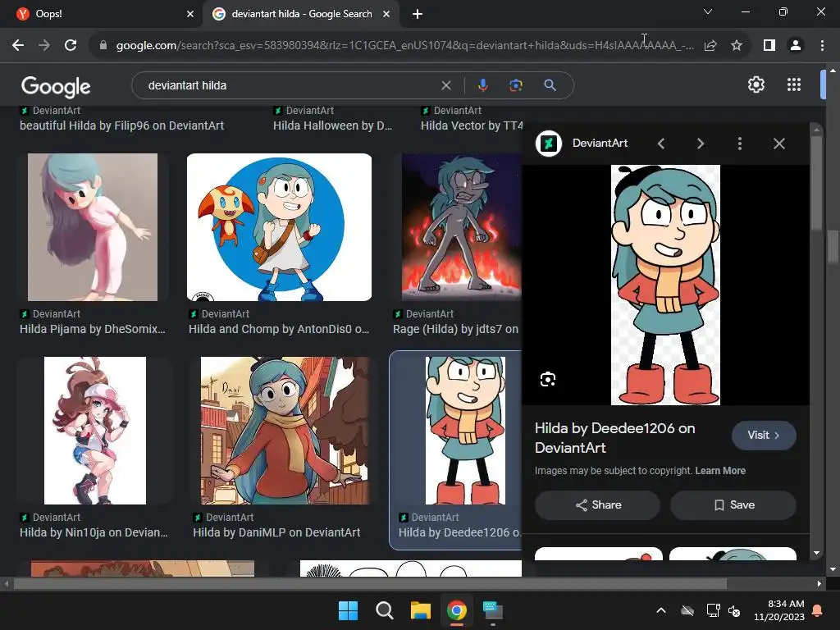Search inside this image with the Lens overlay
840x630 pixels.
[x=547, y=379]
